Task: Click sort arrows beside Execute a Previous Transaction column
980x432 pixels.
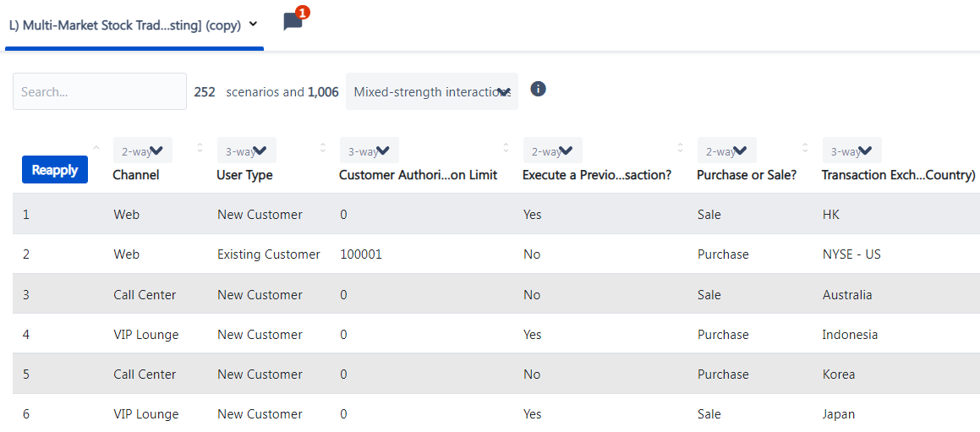Action: click(x=680, y=148)
